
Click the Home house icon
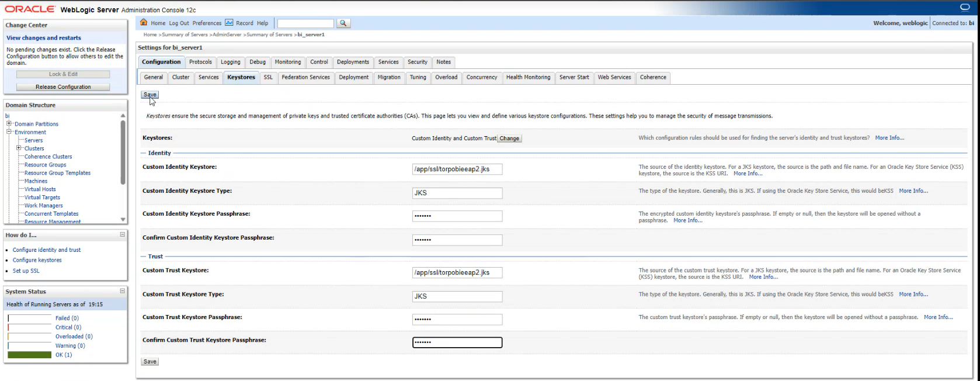tap(144, 23)
